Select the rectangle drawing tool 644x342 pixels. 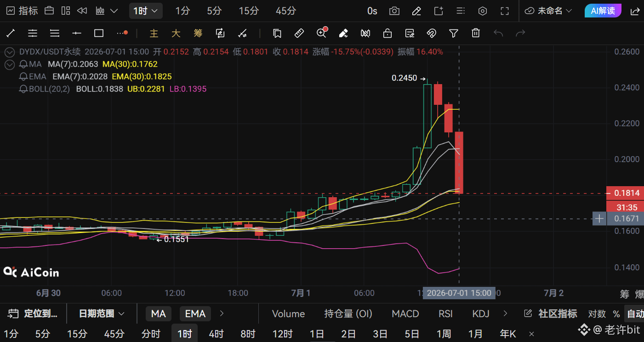(98, 33)
